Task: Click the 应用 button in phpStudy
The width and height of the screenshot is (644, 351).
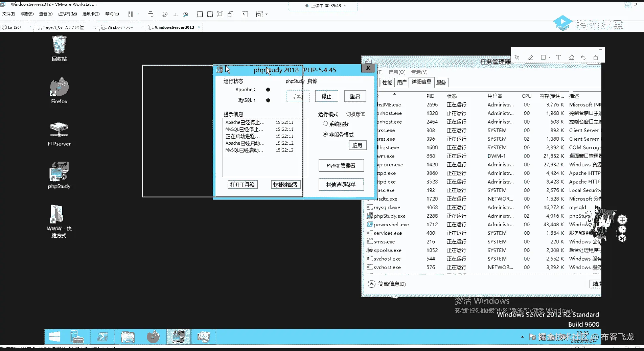Action: point(357,145)
